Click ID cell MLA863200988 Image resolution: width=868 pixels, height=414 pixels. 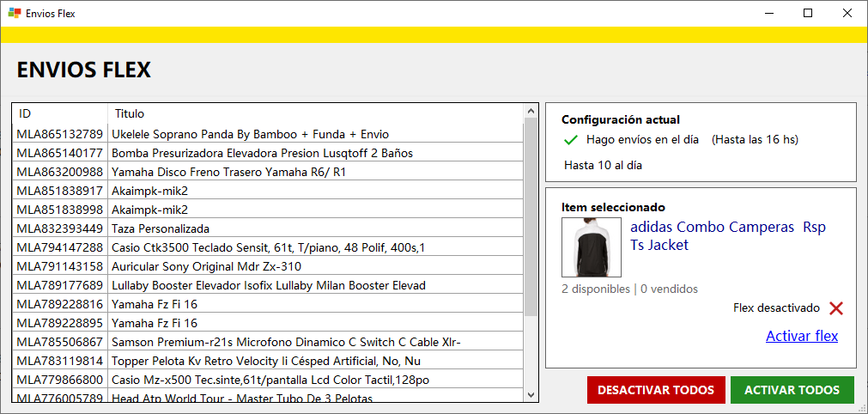point(60,172)
